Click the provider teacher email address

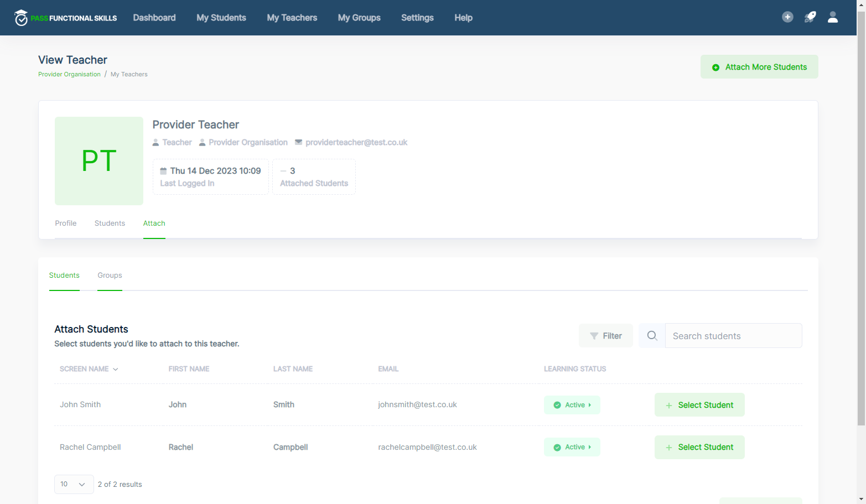pos(356,142)
